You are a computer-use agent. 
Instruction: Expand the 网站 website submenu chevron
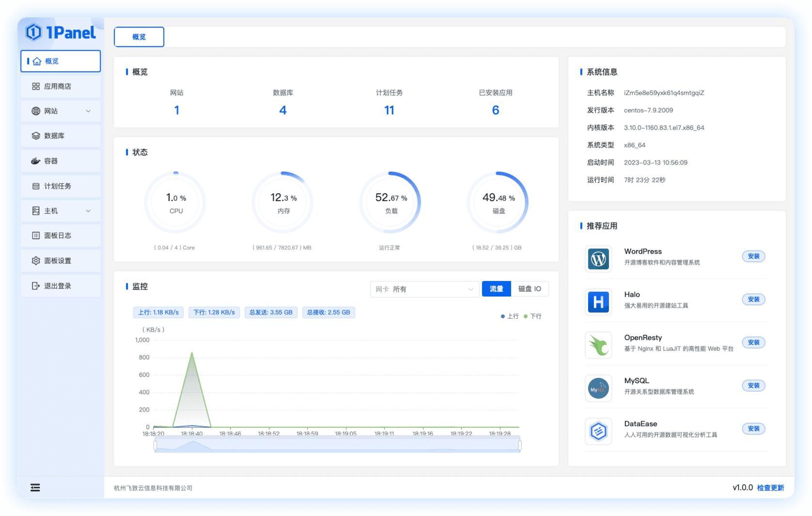coord(88,111)
